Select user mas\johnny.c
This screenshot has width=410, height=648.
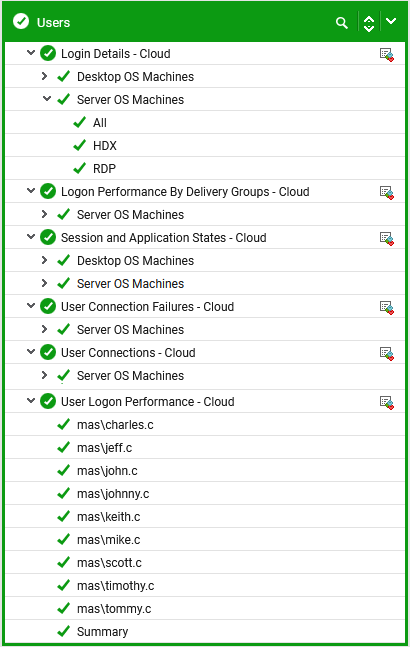[113, 494]
